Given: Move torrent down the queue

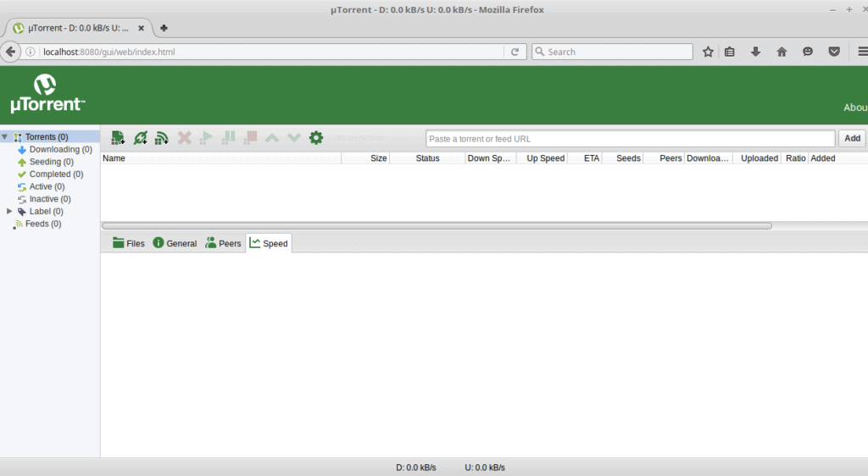Looking at the screenshot, I should (294, 138).
